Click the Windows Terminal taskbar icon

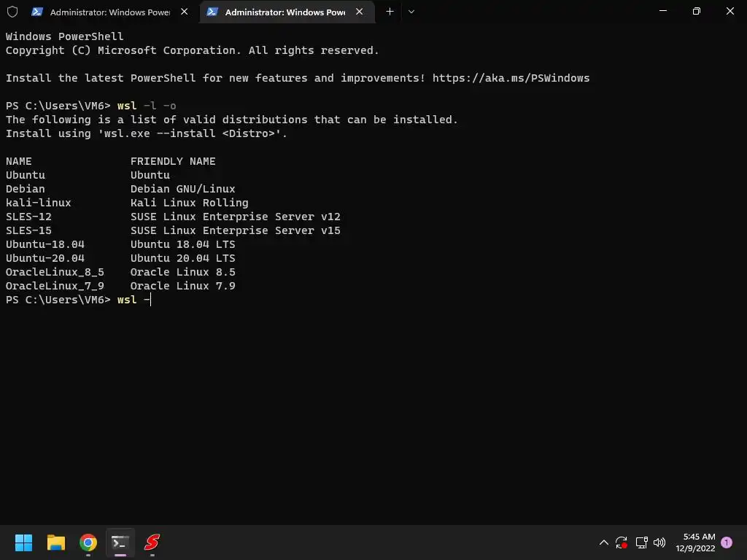pos(120,542)
